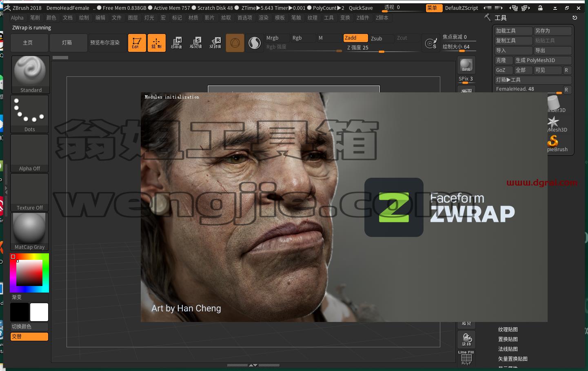
Task: Open the MatCap Gray material picker
Action: click(x=30, y=232)
